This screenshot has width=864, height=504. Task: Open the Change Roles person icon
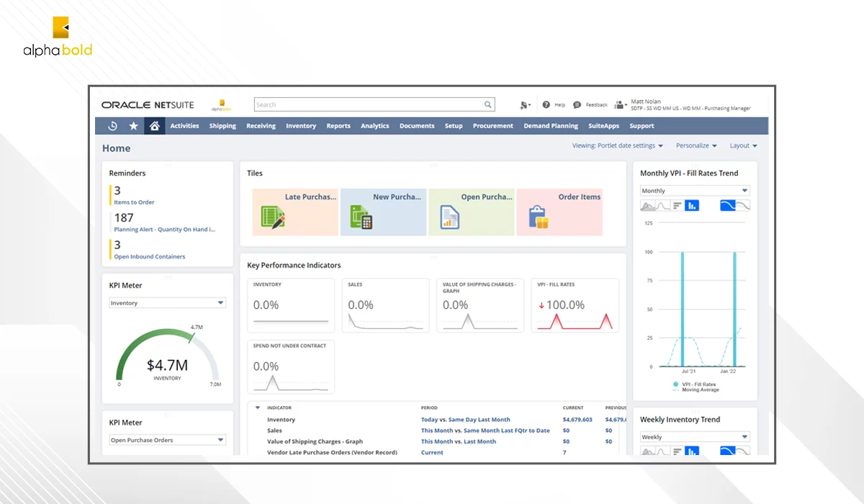point(619,105)
